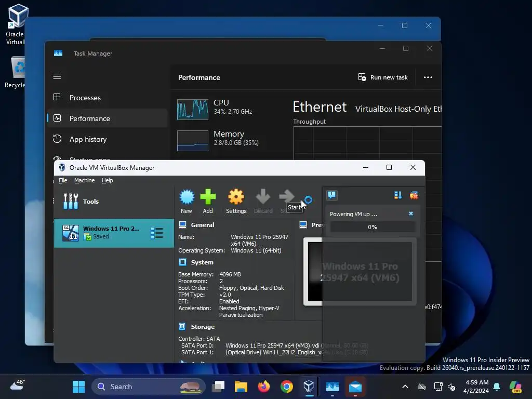532x399 pixels.
Task: Click the General section header
Action: [x=203, y=225]
